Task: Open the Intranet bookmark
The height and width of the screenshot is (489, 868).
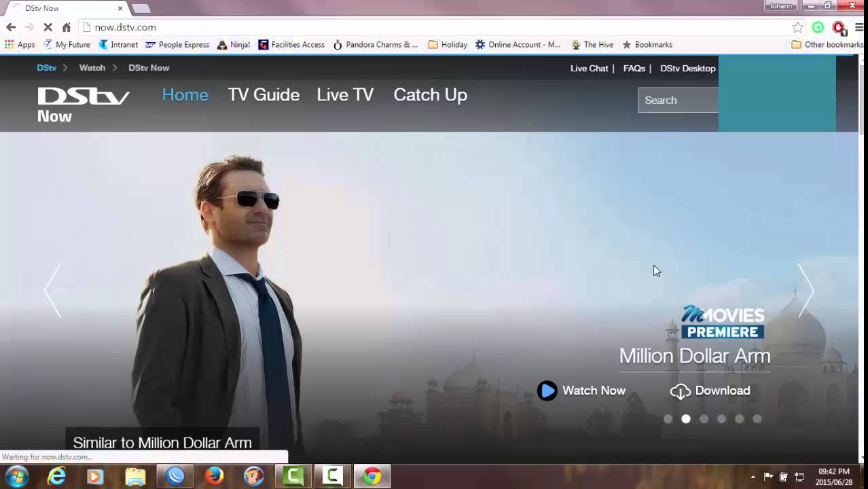Action: (x=118, y=45)
